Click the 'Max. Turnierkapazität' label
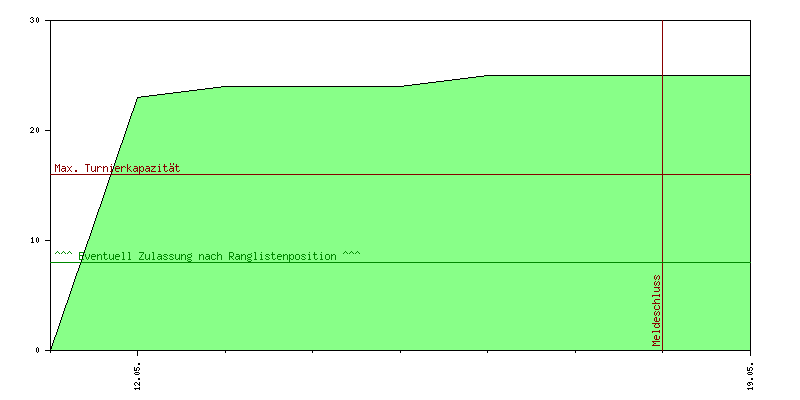Screen dimensions: 800x400 click(x=117, y=168)
